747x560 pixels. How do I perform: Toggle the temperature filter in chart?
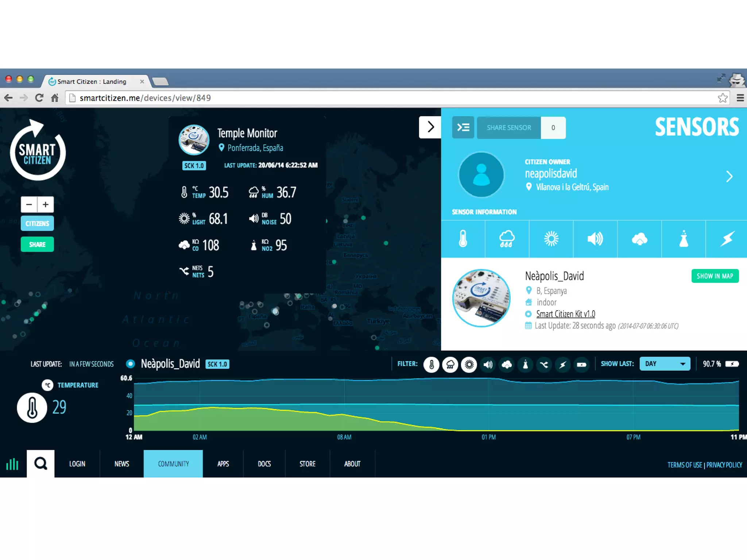point(431,364)
